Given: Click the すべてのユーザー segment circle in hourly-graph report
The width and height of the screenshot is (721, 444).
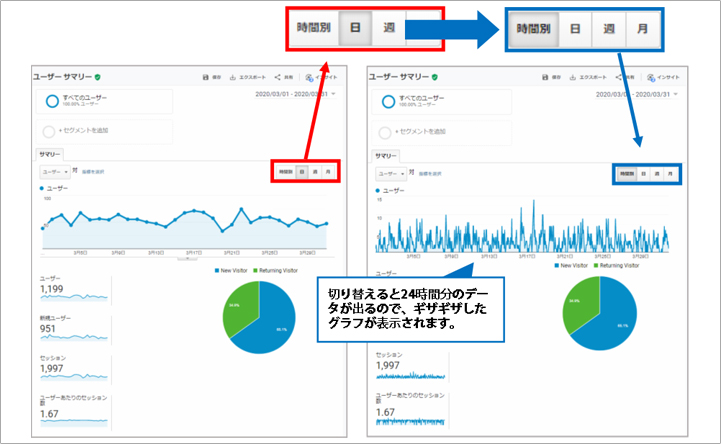Looking at the screenshot, I should [389, 102].
